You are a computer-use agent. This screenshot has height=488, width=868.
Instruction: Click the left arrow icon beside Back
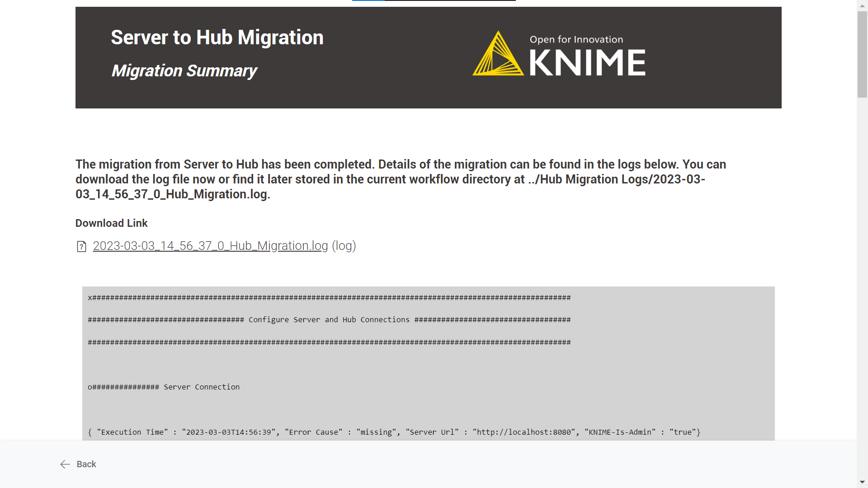pos(65,464)
